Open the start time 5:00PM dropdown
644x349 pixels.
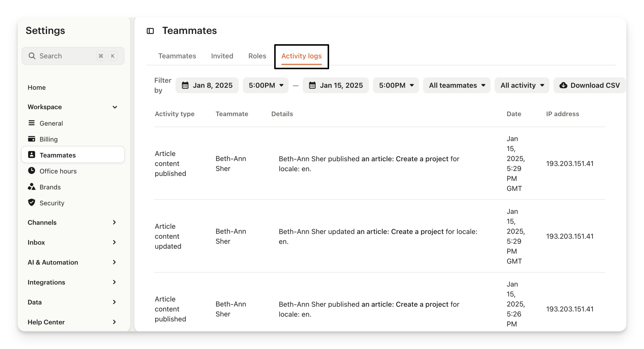point(266,85)
